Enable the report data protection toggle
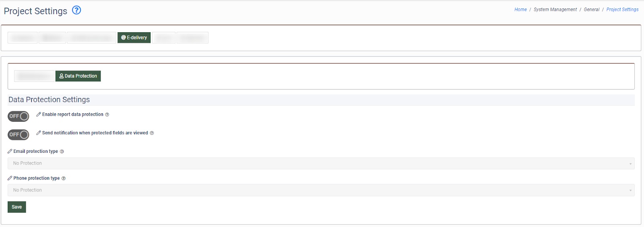Viewport: 644px width, 227px height. [19, 117]
